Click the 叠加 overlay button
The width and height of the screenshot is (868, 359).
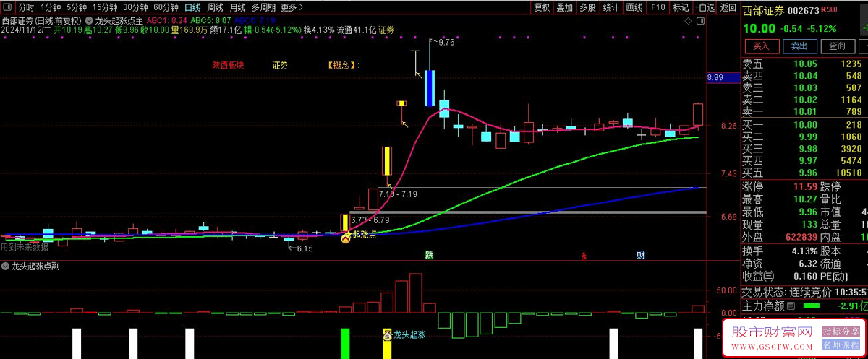click(565, 7)
